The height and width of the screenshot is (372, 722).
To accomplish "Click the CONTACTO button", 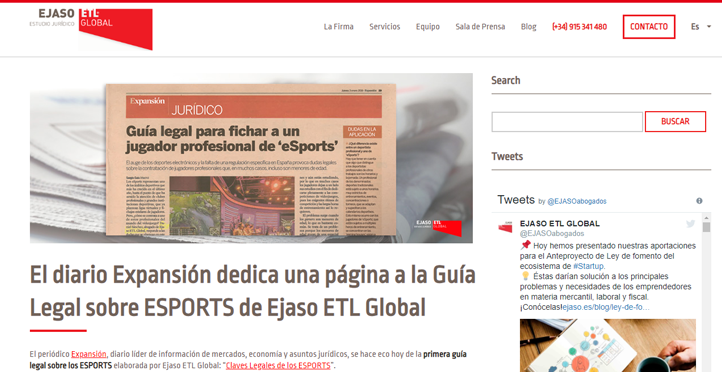I will (x=649, y=27).
